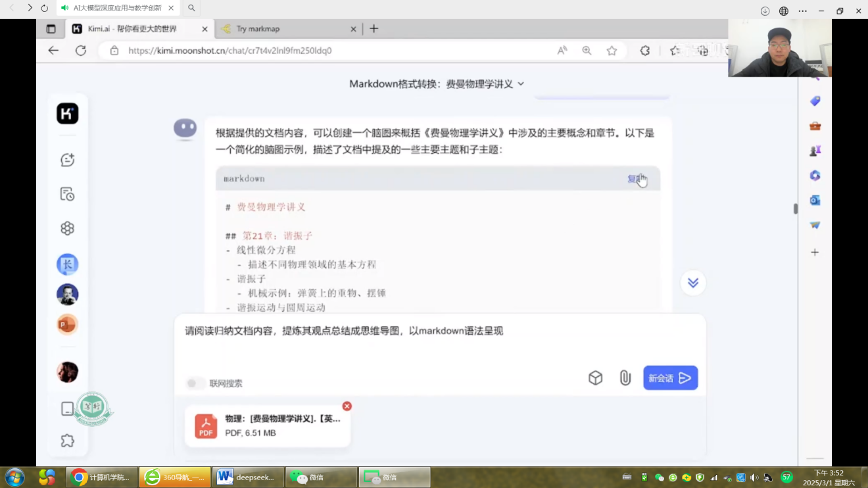Screen dimensions: 868x488
Task: Jump to latest message with the double-chevron button
Action: pos(693,283)
